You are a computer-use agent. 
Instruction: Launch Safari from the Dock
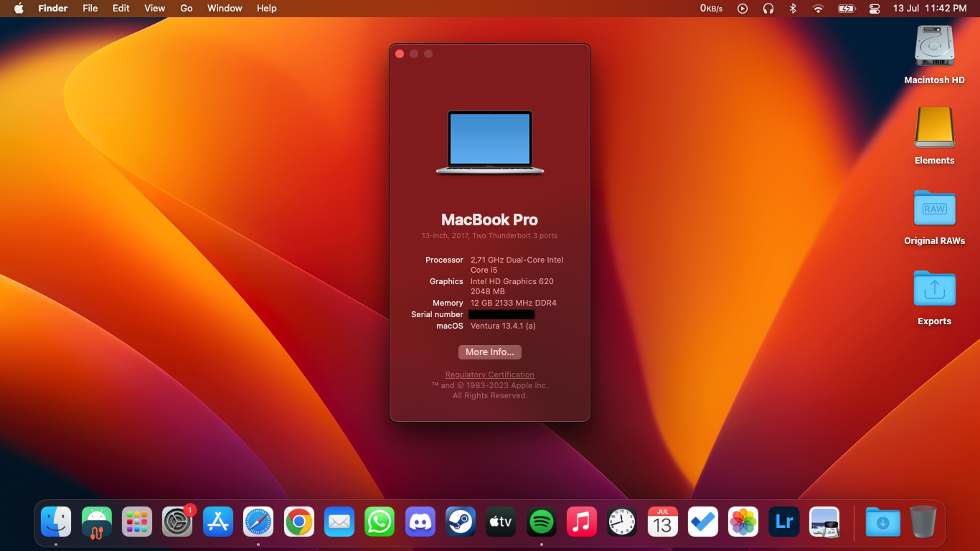(x=258, y=522)
